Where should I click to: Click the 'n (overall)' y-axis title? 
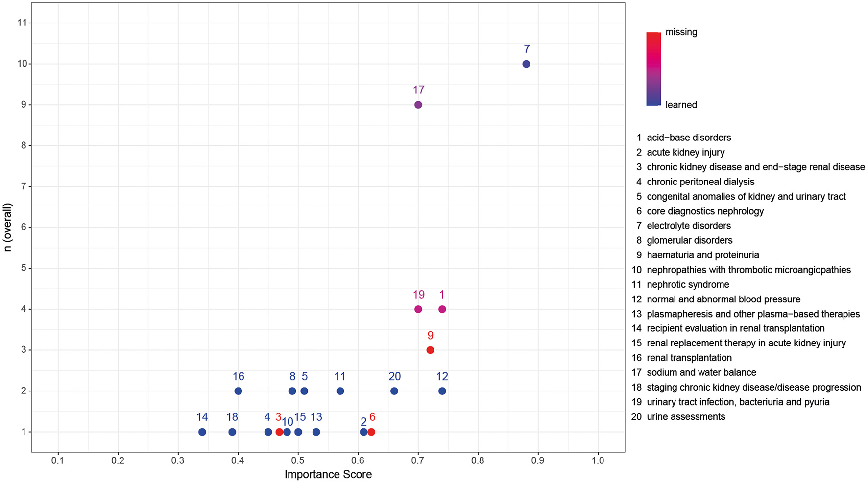pyautogui.click(x=8, y=228)
